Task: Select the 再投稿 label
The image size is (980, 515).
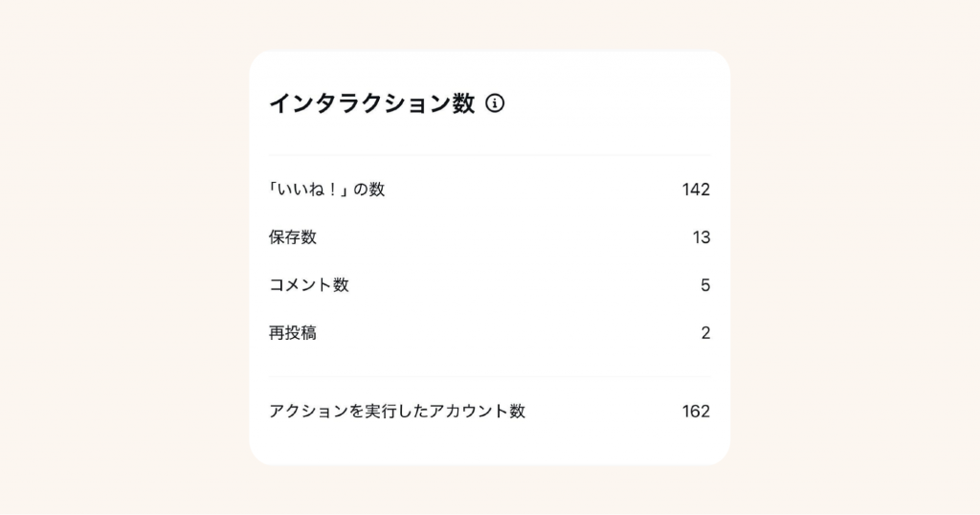Action: tap(293, 333)
